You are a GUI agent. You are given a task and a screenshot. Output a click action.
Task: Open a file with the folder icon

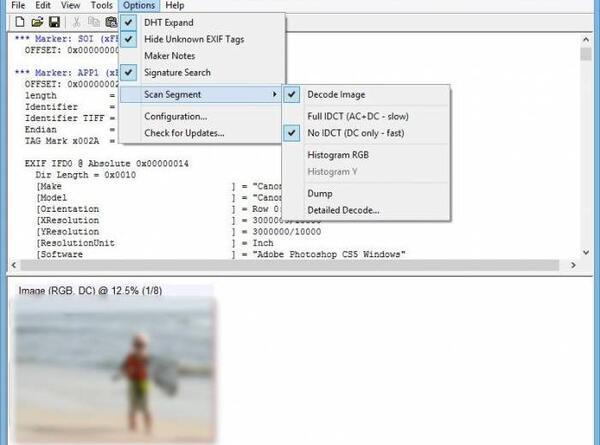[37, 22]
